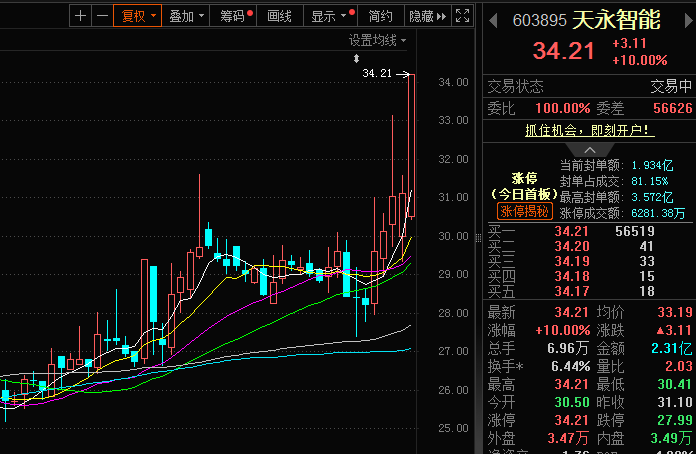Open 复权 dropdown
Image resolution: width=696 pixels, height=454 pixels.
coord(138,16)
